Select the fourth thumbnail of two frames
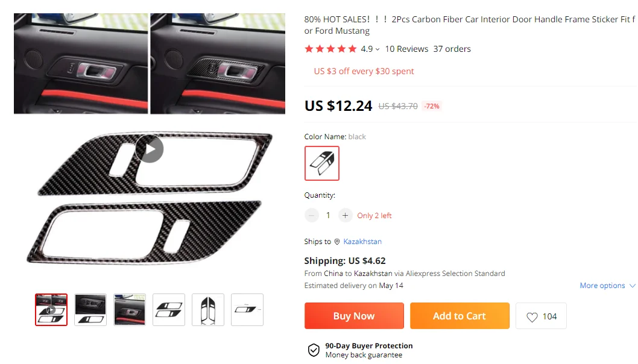The width and height of the screenshot is (638, 364). [x=169, y=310]
